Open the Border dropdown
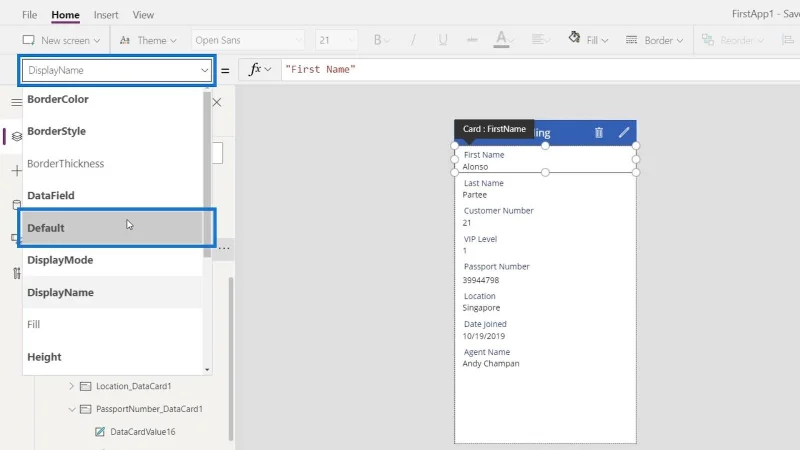 click(655, 40)
